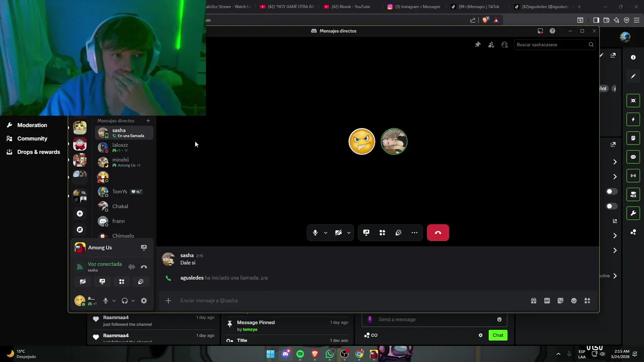
Task: Open the GIF picker
Action: 547,301
